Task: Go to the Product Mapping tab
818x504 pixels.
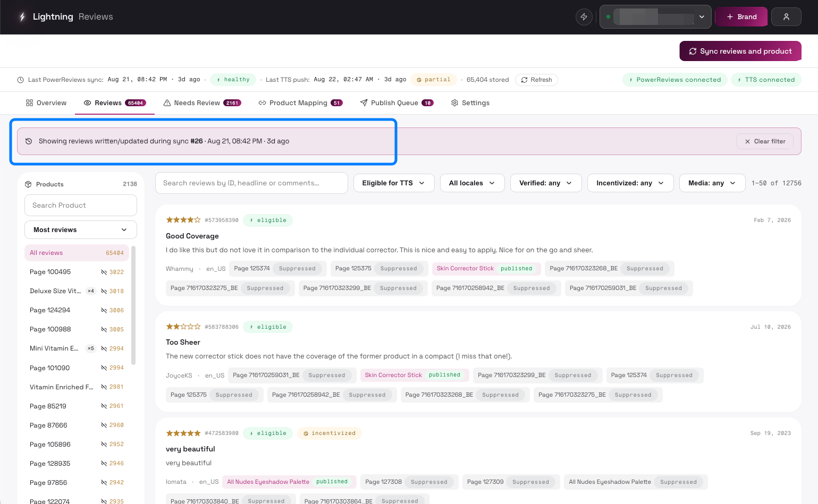Action: click(300, 103)
